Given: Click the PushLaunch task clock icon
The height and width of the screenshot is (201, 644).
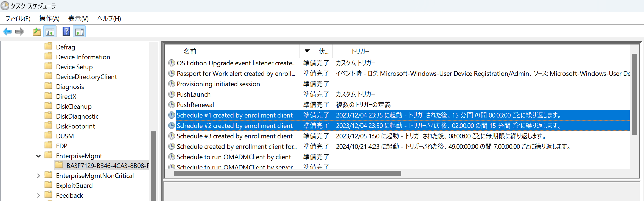Looking at the screenshot, I should pyautogui.click(x=172, y=94).
